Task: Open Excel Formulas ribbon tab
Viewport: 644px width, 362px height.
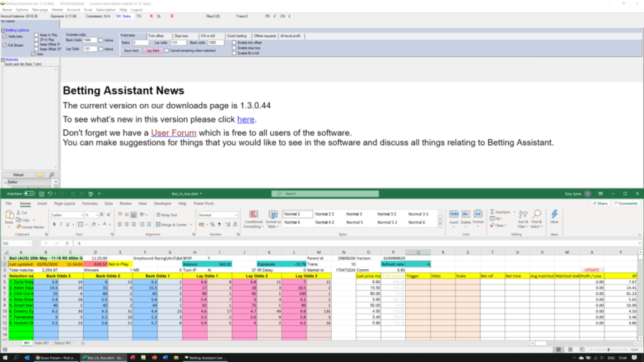Action: (x=90, y=203)
